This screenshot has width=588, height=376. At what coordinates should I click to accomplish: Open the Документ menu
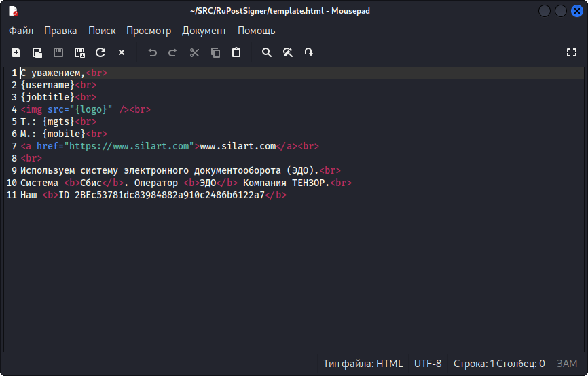coord(204,31)
